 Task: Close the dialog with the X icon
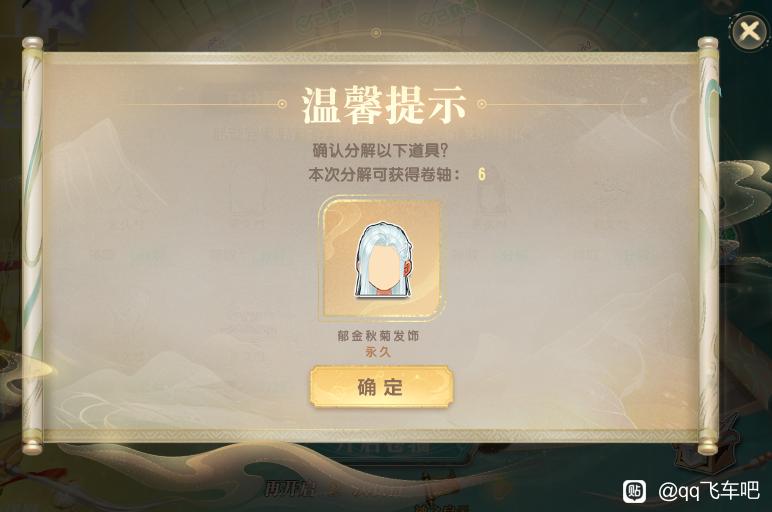pos(749,32)
